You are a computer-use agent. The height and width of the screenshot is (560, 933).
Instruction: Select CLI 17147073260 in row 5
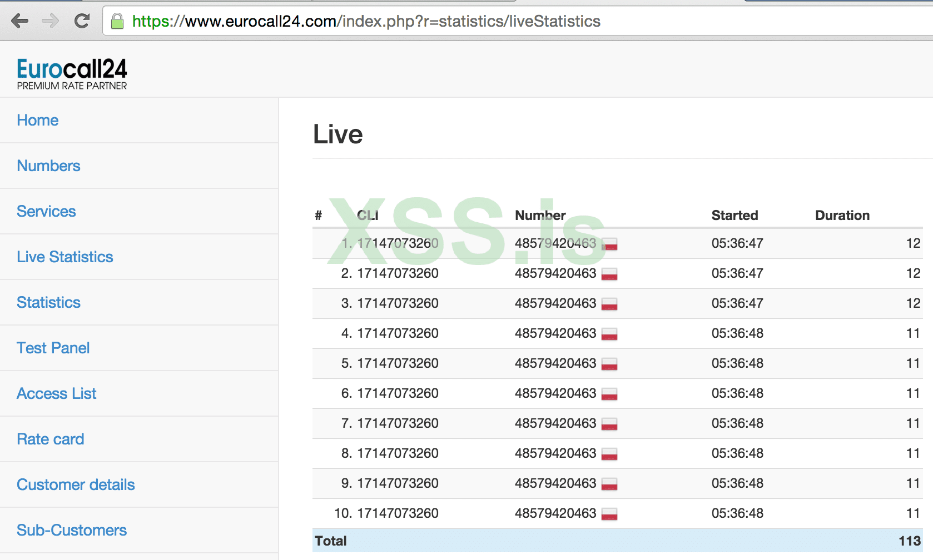pos(398,363)
